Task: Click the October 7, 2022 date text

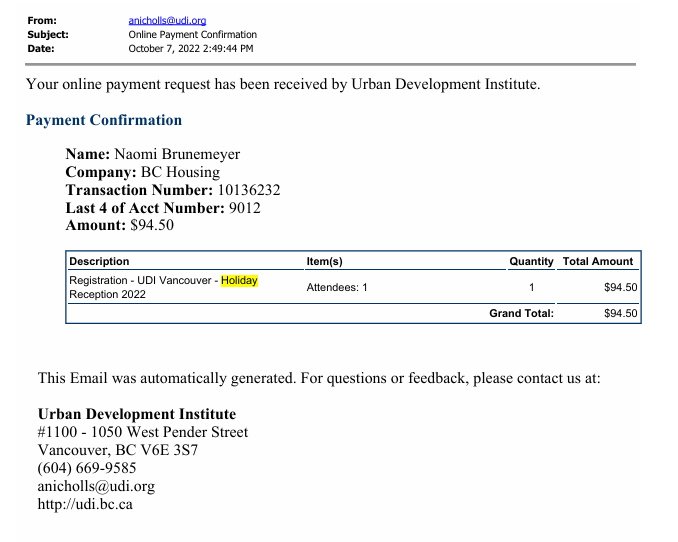Action: [x=191, y=48]
